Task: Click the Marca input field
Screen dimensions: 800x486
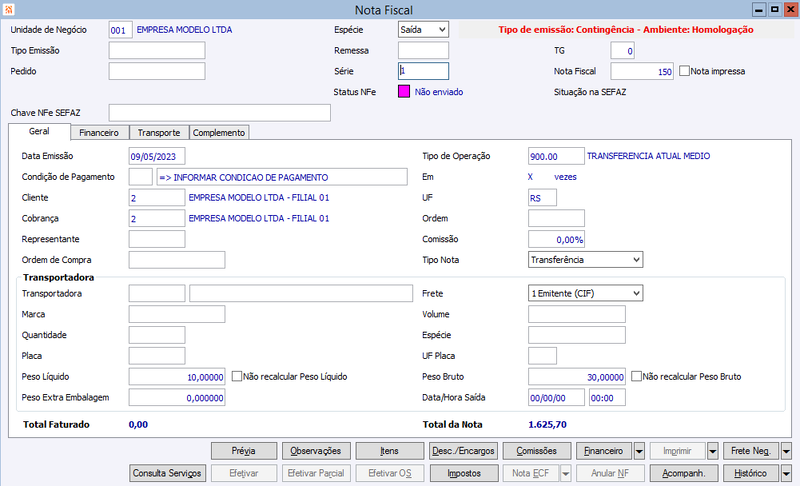Action: point(177,314)
